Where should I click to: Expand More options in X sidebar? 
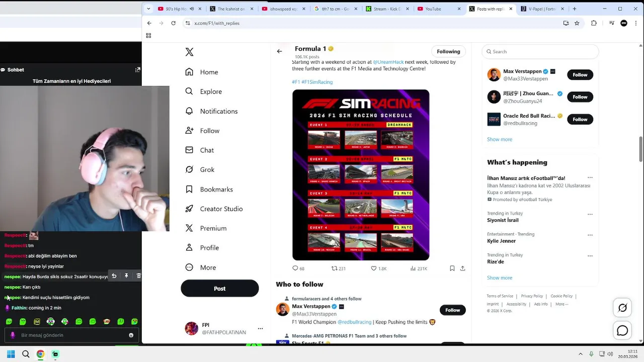tap(200, 267)
